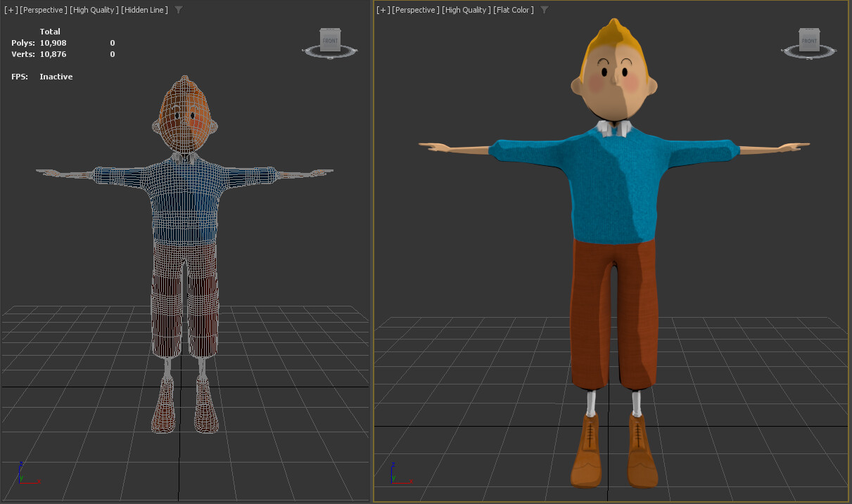This screenshot has height=504, width=852.
Task: Click the filter funnel icon beside Hidden Line
Action: (179, 10)
